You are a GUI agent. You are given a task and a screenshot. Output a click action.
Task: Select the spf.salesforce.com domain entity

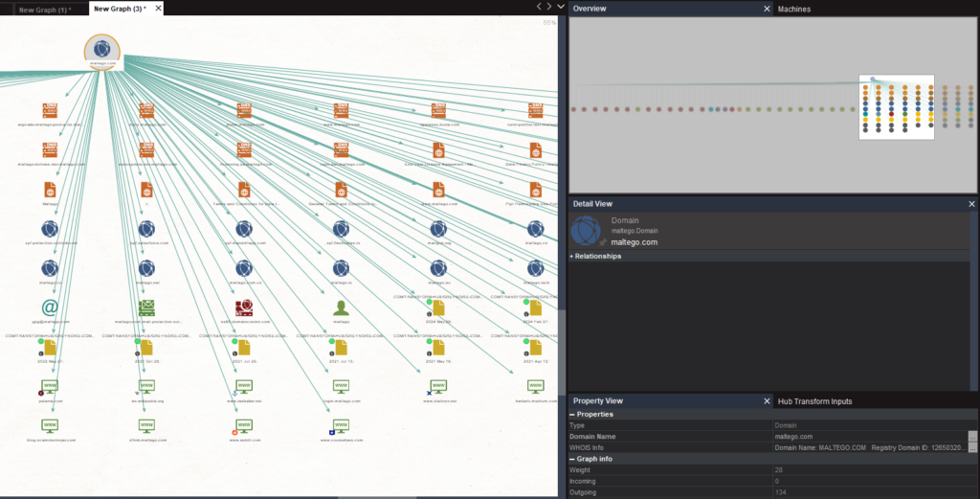click(146, 229)
